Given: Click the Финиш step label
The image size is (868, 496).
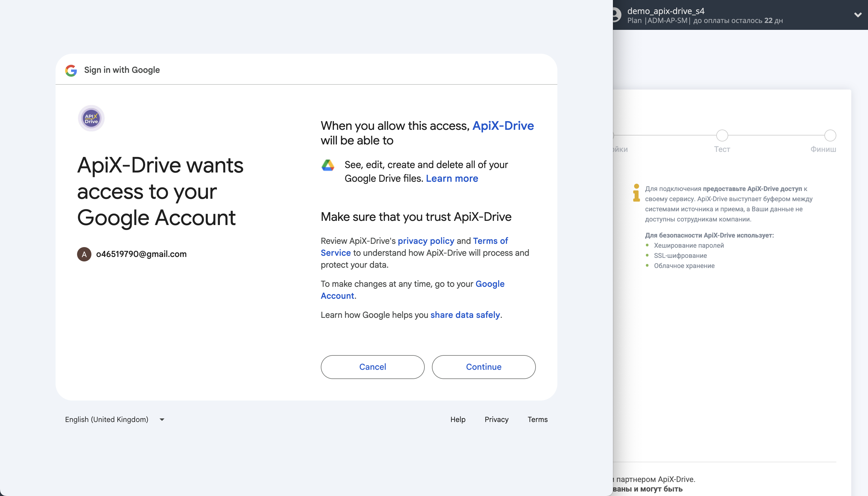Looking at the screenshot, I should pyautogui.click(x=823, y=149).
